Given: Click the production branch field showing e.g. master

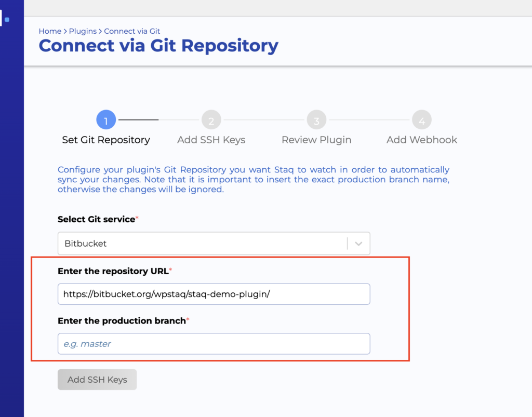Looking at the screenshot, I should pyautogui.click(x=214, y=343).
